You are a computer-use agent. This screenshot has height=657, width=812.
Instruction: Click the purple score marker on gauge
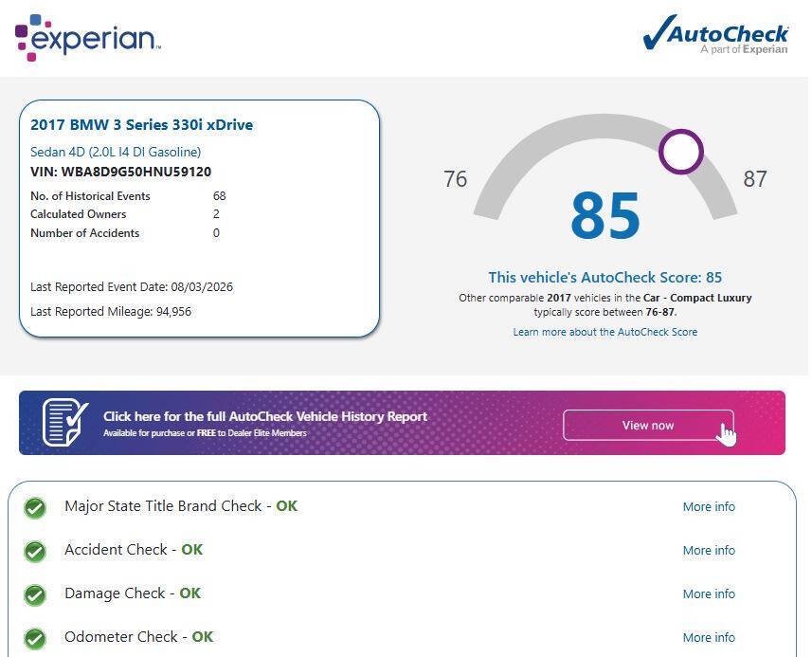click(681, 152)
